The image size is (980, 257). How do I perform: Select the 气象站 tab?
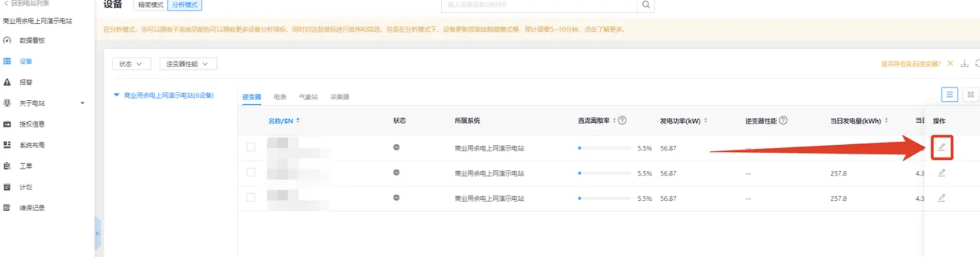[308, 97]
